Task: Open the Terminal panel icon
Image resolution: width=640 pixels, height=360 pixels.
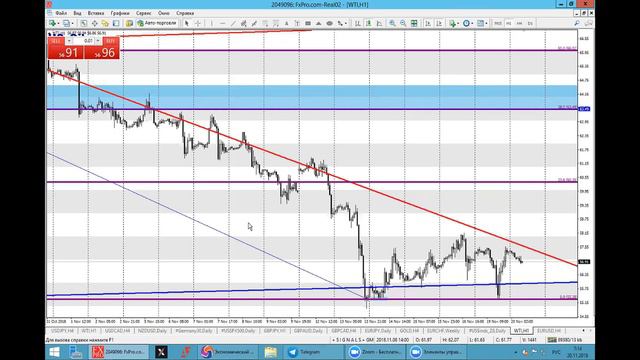Action: tap(116, 23)
